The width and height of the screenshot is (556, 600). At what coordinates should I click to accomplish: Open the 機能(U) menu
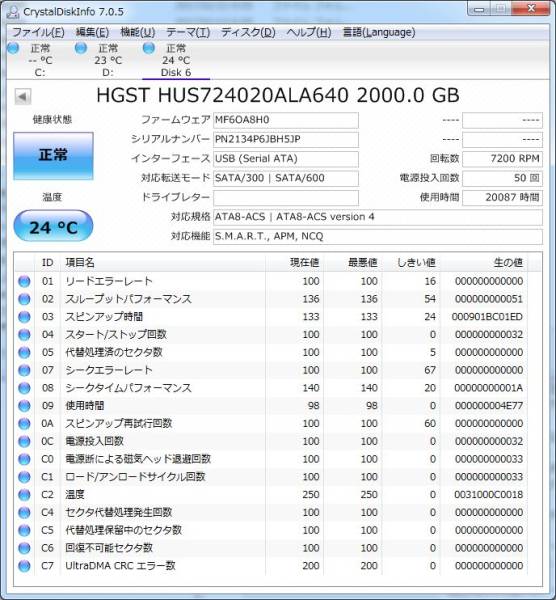click(138, 32)
